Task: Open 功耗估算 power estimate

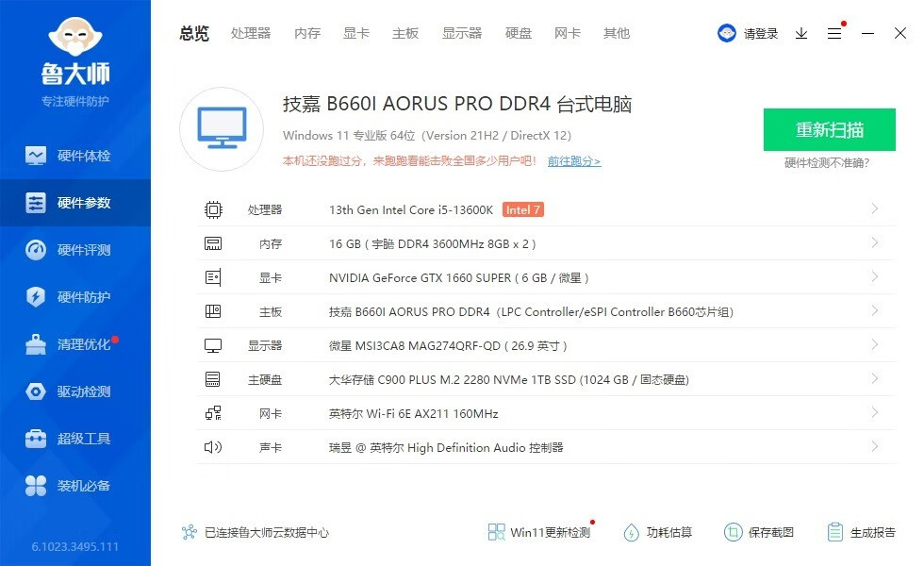Action: tap(658, 532)
